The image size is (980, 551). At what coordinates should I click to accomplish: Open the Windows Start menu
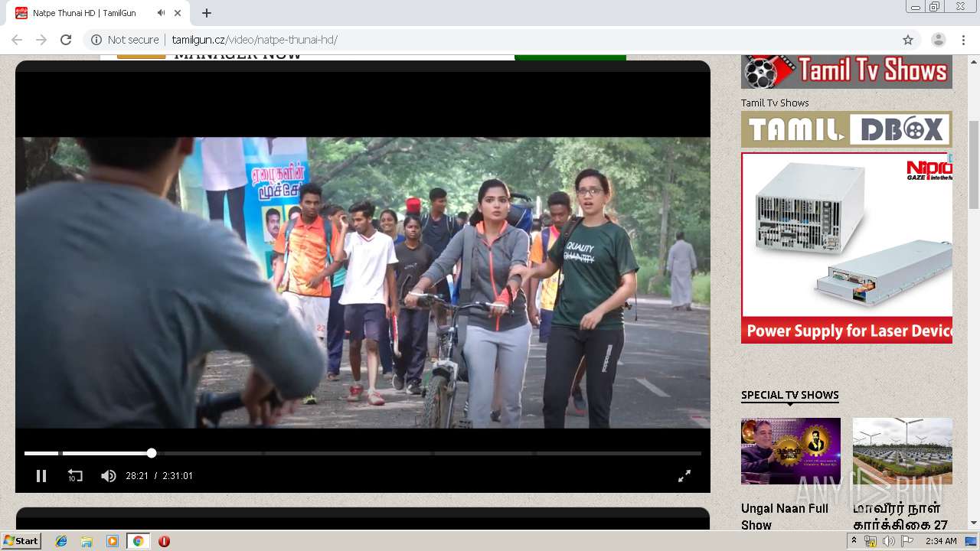click(x=21, y=541)
